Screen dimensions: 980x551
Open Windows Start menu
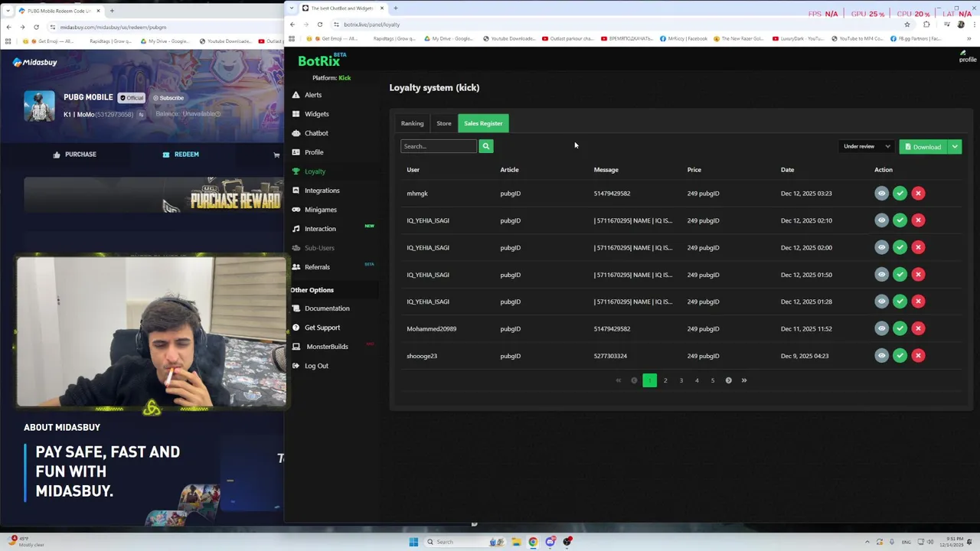[413, 542]
